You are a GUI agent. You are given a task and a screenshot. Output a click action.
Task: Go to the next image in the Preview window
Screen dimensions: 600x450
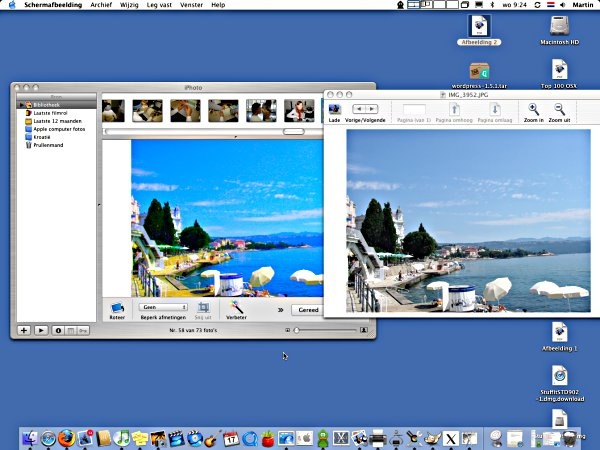click(372, 109)
